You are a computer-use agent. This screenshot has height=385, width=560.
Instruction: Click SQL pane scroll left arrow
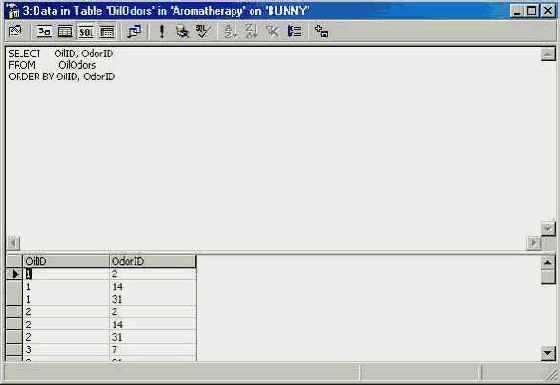(13, 243)
